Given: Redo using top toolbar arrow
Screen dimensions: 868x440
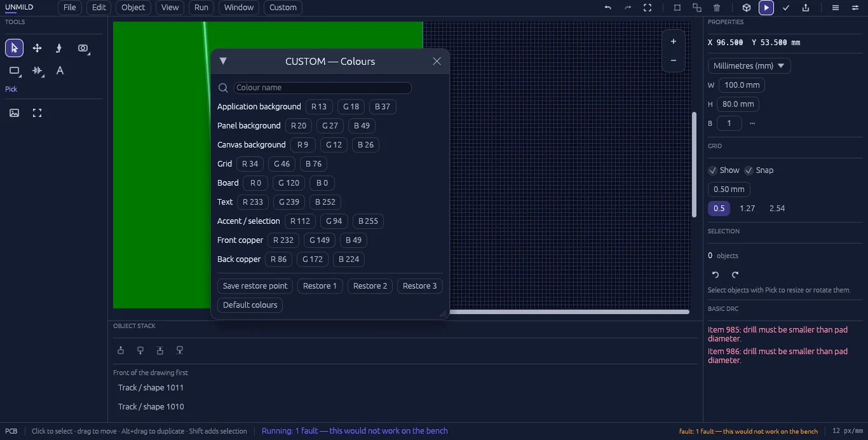Looking at the screenshot, I should (x=628, y=8).
